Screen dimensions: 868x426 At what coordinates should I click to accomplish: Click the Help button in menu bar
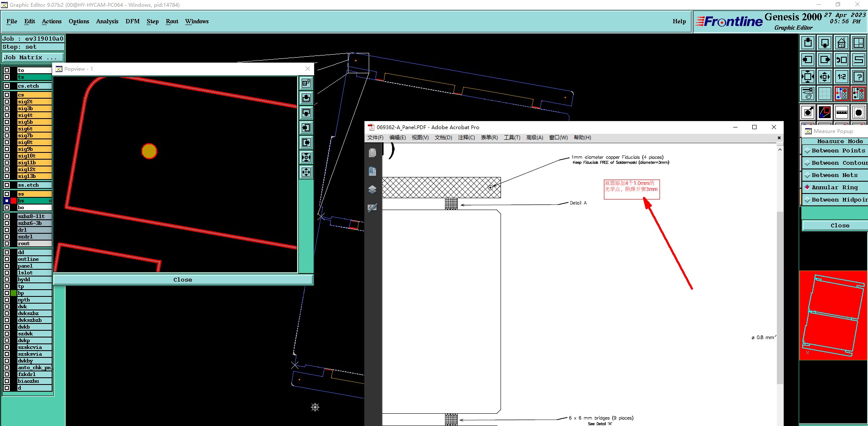(679, 21)
